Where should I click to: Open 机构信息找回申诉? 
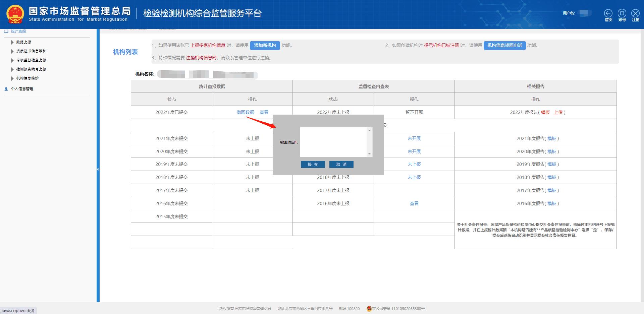coord(504,45)
